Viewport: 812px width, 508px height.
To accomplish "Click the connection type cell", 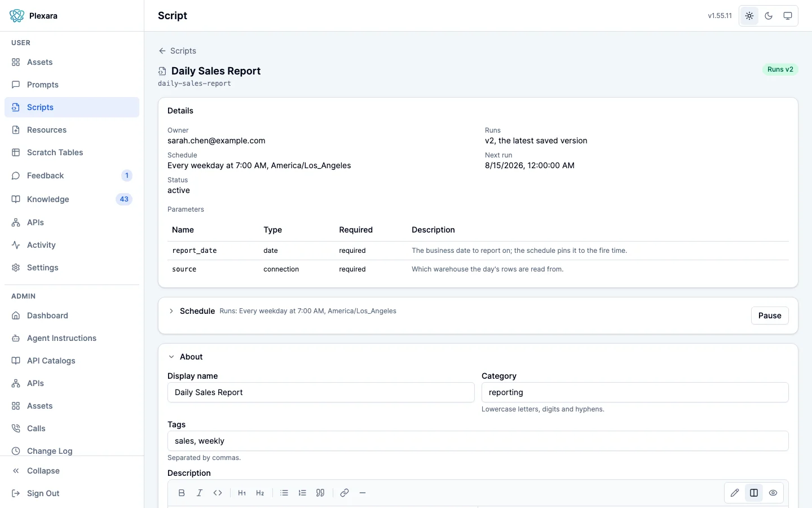I will coord(281,269).
